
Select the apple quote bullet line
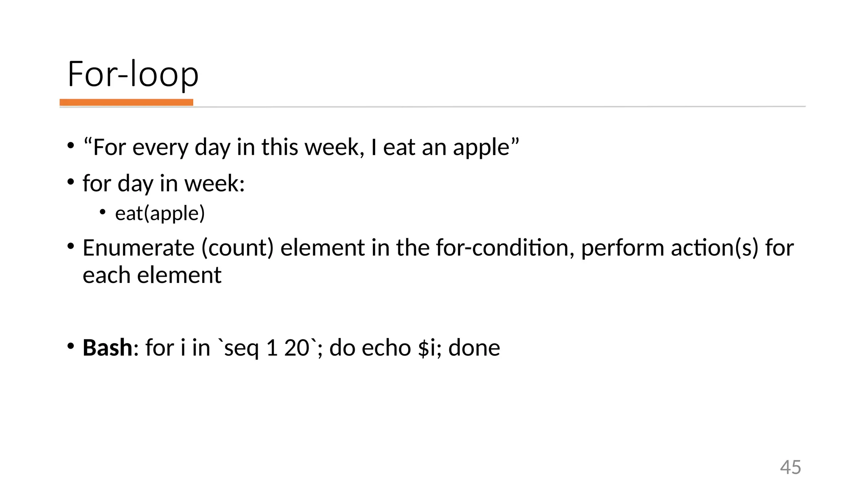301,147
